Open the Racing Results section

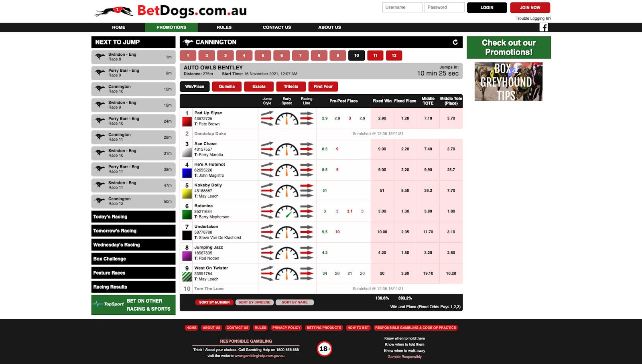click(133, 287)
